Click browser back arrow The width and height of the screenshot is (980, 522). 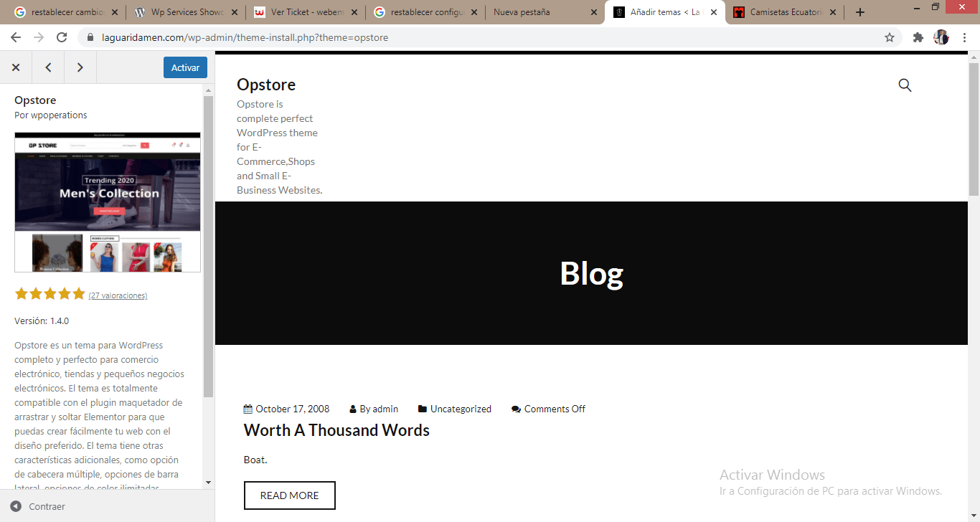pyautogui.click(x=16, y=37)
